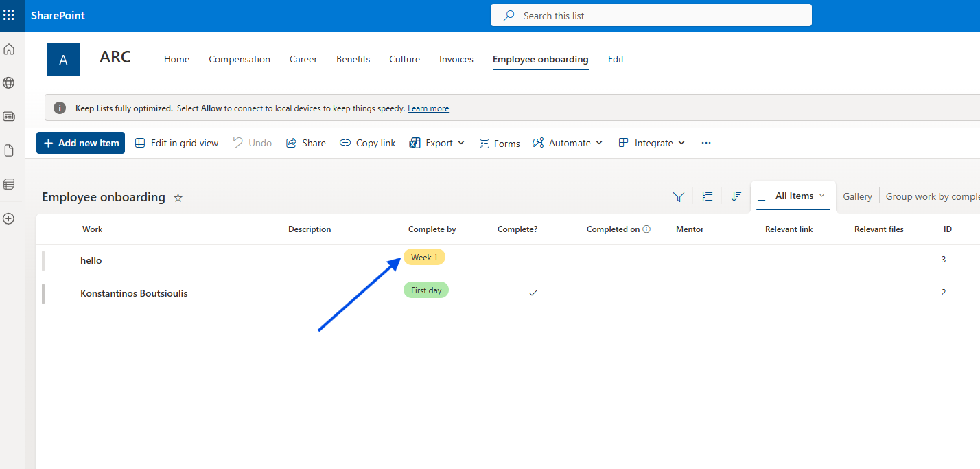The height and width of the screenshot is (469, 980).
Task: Toggle the Complete checkmark for Konstantinos Boutsioulis
Action: [533, 293]
